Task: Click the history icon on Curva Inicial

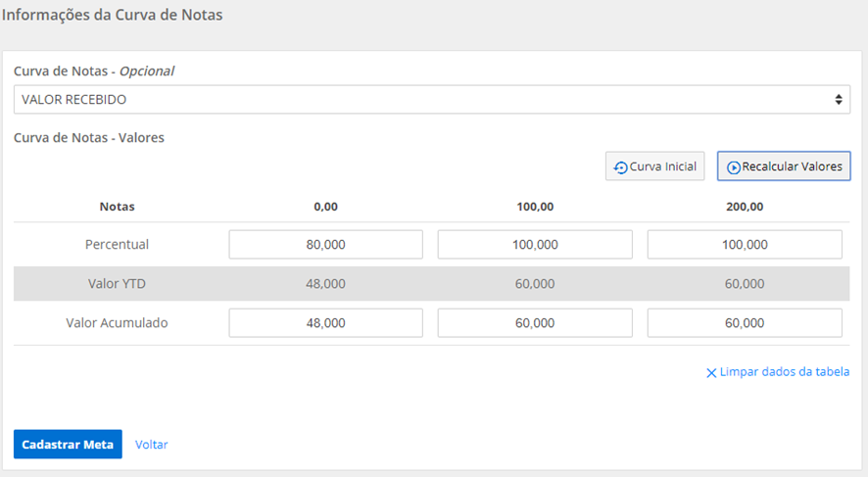Action: tap(621, 167)
